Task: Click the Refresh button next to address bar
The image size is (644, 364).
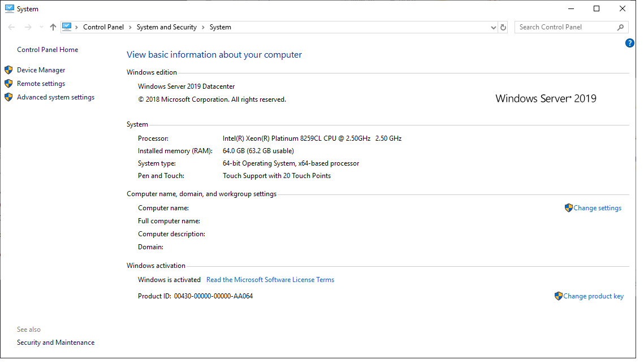Action: (x=503, y=27)
